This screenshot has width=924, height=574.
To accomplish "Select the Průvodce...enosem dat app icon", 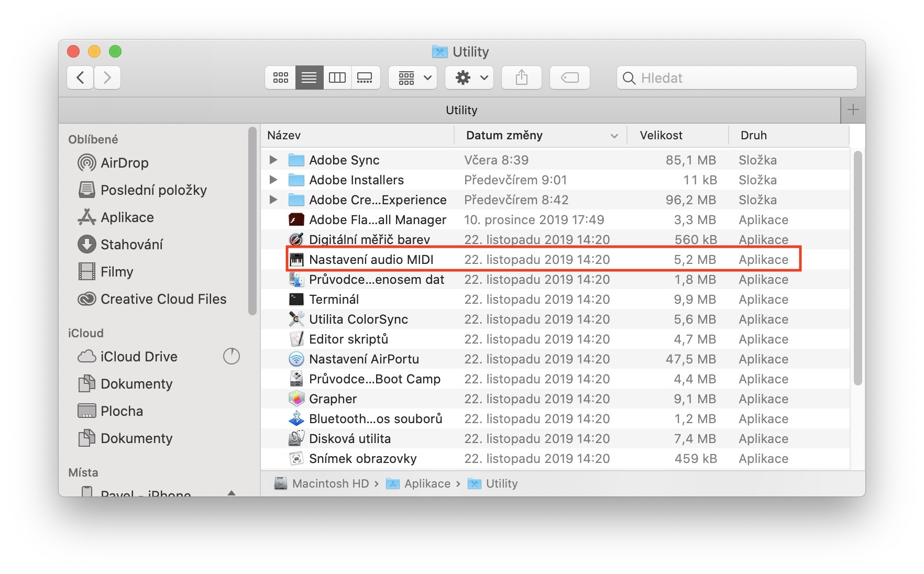I will (x=296, y=279).
